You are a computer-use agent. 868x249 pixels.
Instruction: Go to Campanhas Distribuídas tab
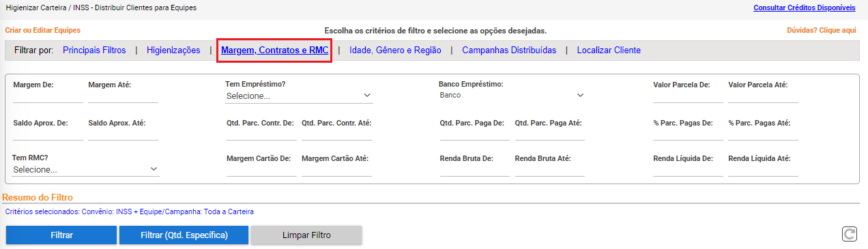tap(509, 50)
